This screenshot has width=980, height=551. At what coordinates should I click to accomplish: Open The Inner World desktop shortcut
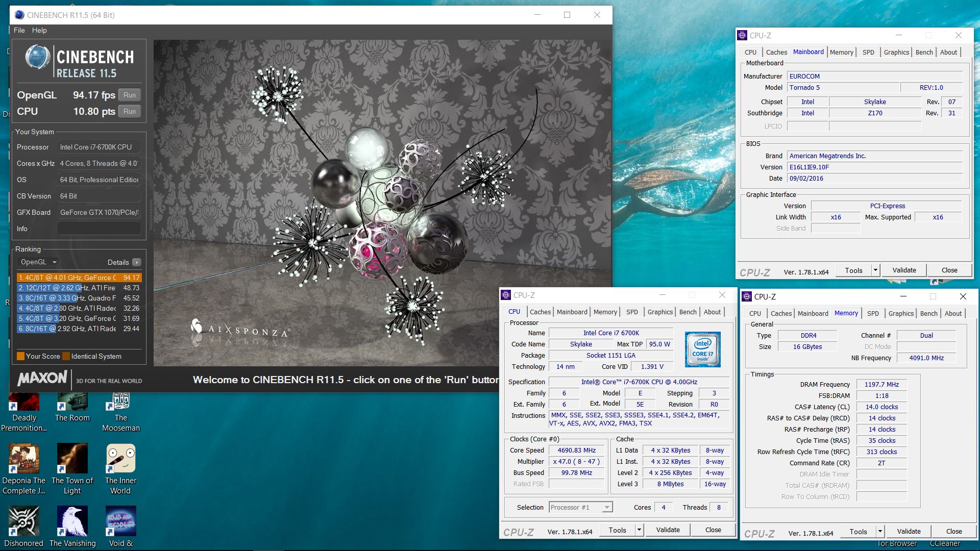point(121,469)
